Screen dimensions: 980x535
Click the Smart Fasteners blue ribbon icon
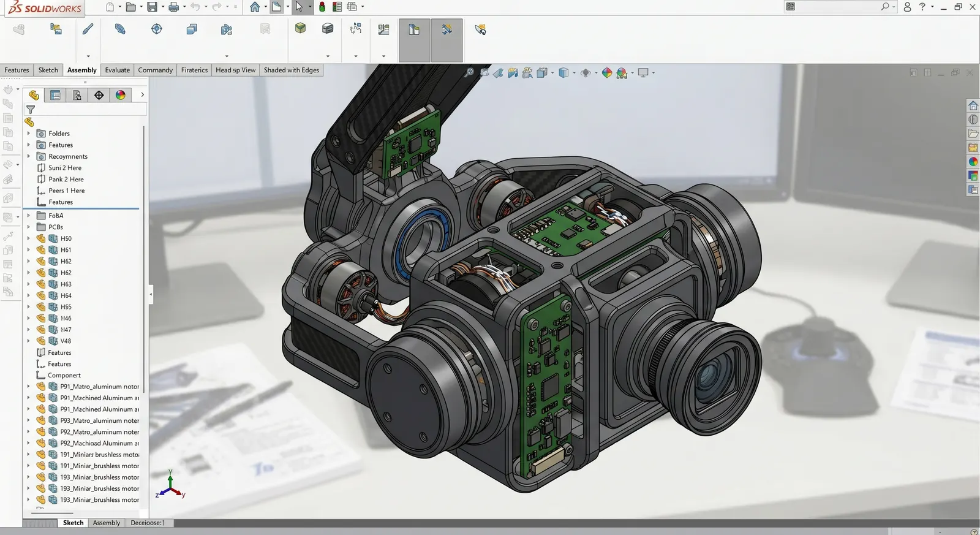point(120,29)
